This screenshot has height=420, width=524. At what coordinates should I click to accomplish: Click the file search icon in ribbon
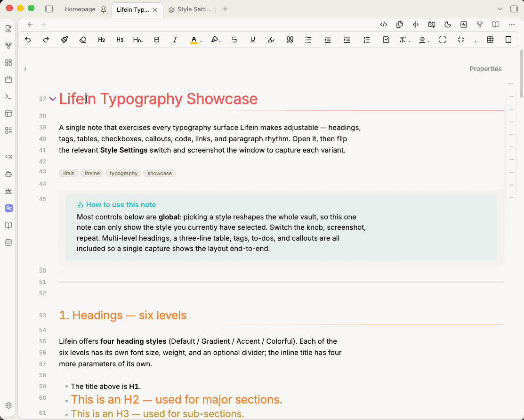[8, 29]
